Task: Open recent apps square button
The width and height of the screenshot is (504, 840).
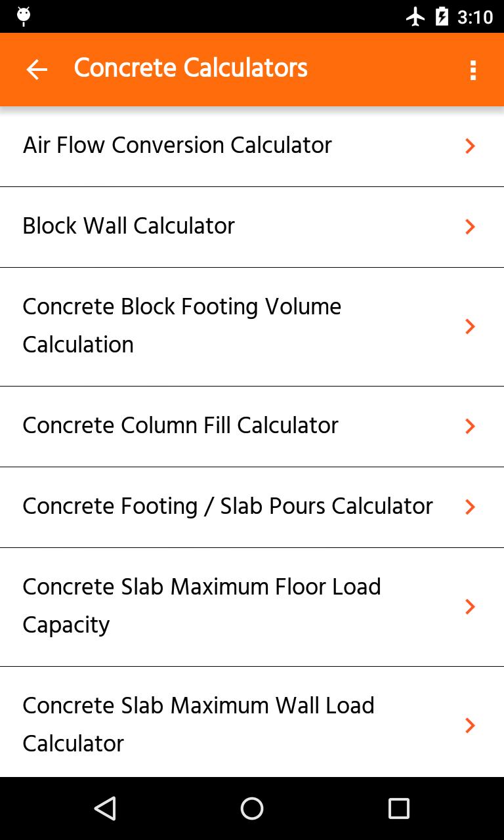Action: click(x=398, y=808)
